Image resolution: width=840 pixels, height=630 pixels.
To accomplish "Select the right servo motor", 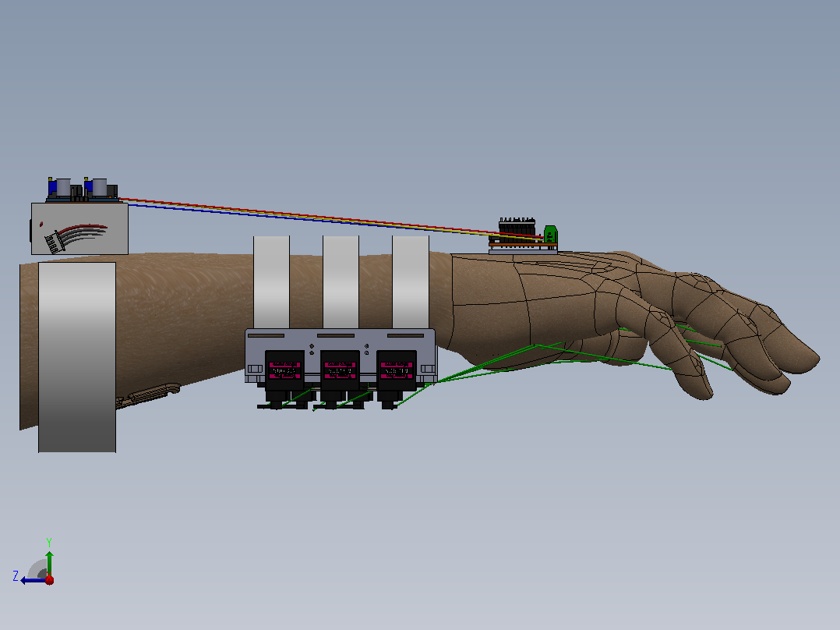I will (x=397, y=370).
